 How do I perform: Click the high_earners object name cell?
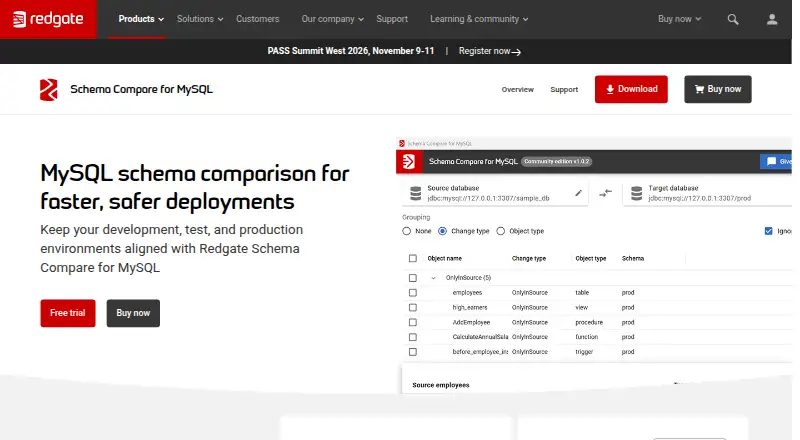tap(469, 307)
